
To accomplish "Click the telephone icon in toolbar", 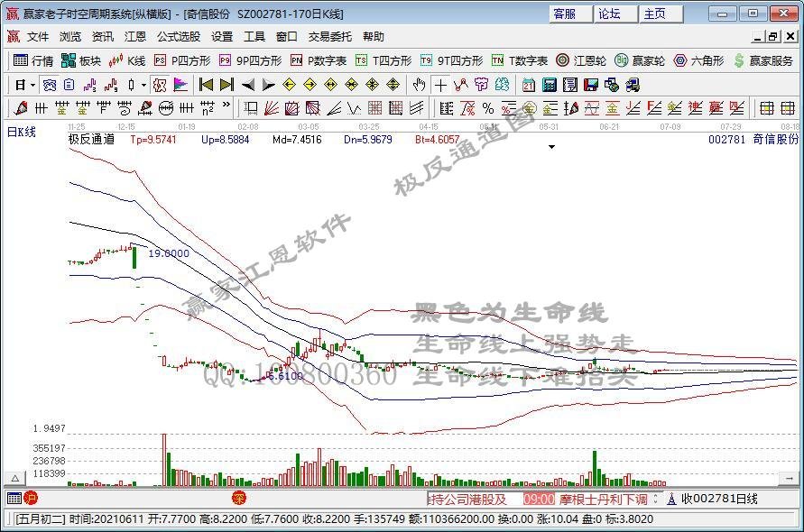I will 50,85.
